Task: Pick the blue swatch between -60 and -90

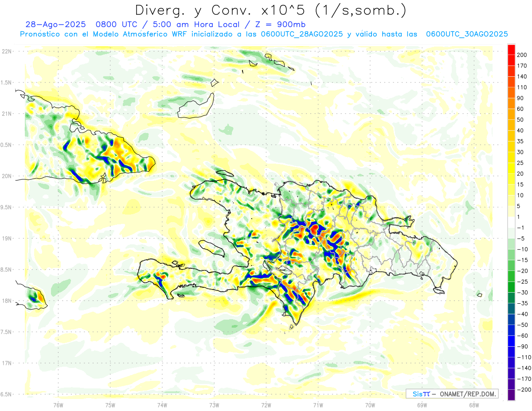Action: pos(511,341)
